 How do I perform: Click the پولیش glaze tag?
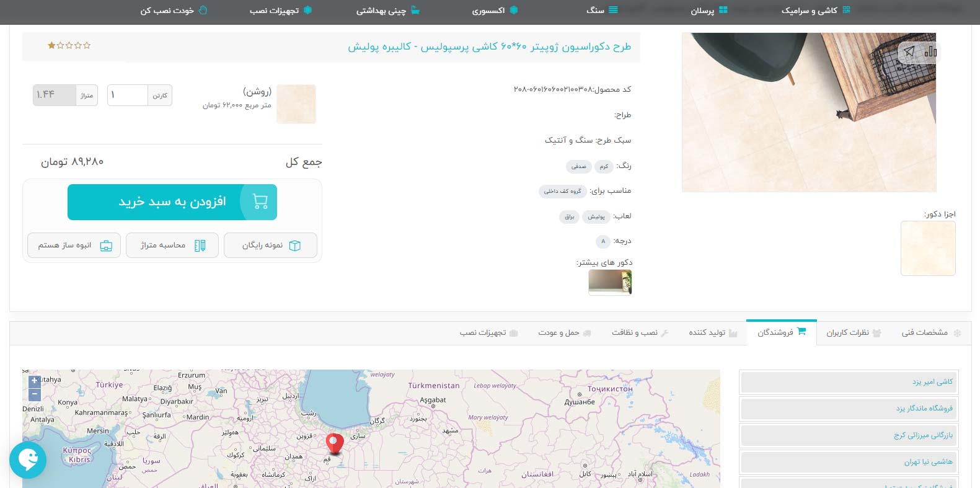click(596, 216)
